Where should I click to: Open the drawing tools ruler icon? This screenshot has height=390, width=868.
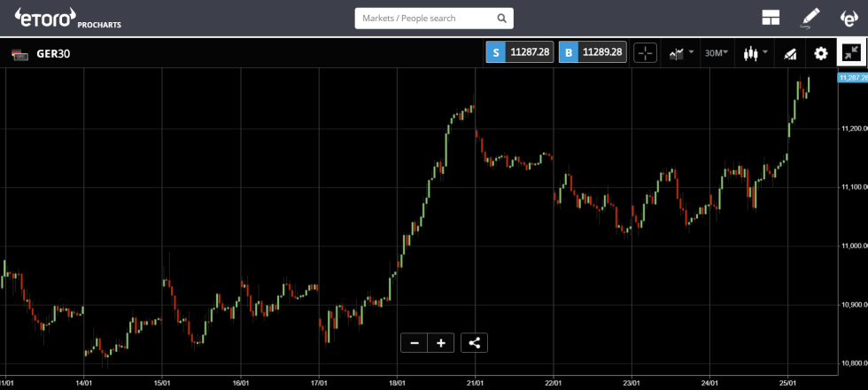790,53
